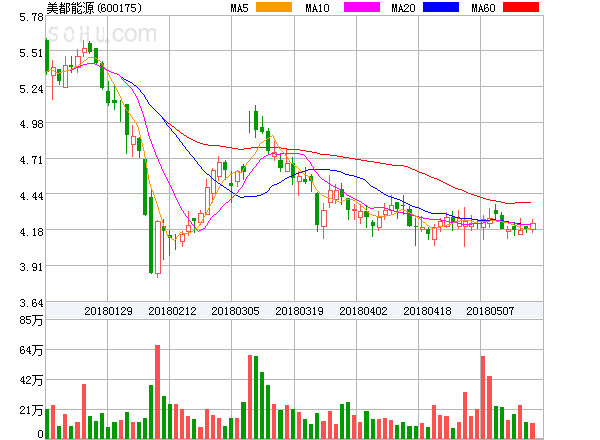Screen dimensions: 600x440
Task: Click the 5.24 price axis label
Action: (x=31, y=89)
